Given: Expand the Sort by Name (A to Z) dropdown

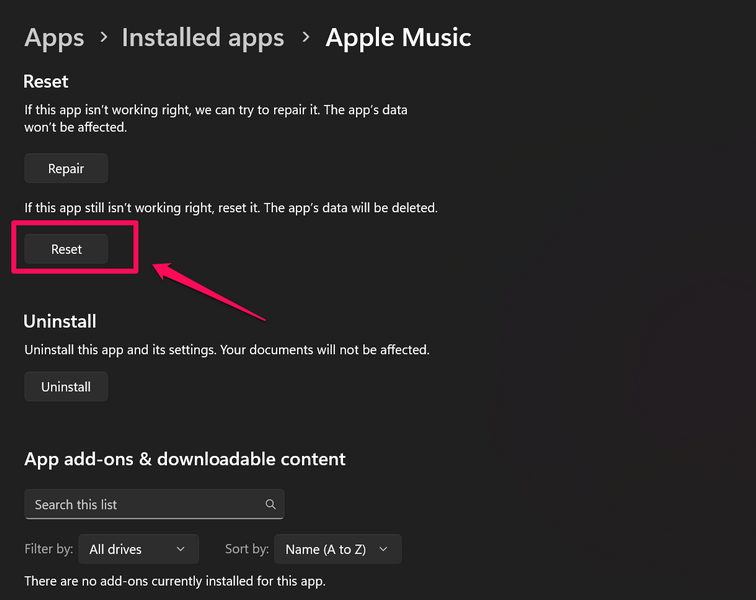Looking at the screenshot, I should 340,549.
